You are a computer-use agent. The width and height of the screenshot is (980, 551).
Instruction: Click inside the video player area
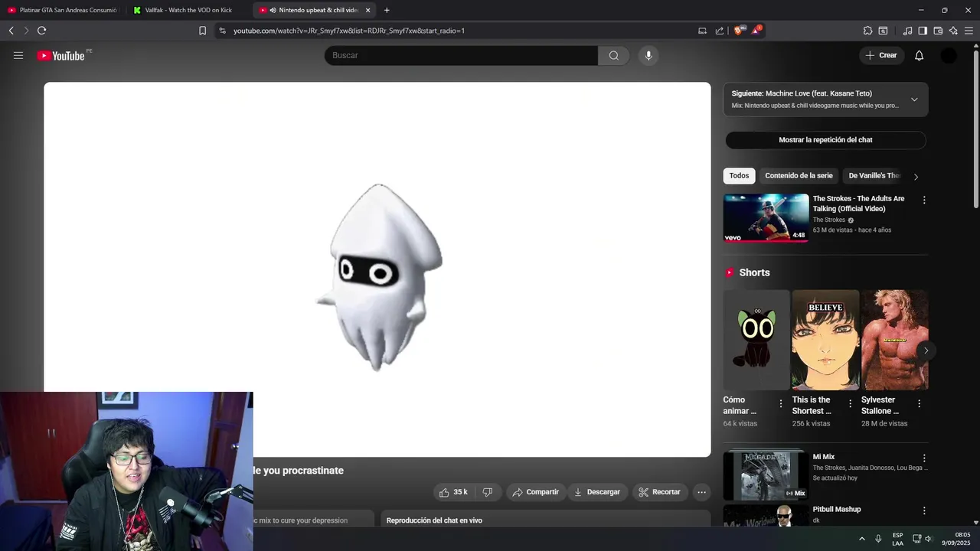(x=377, y=269)
